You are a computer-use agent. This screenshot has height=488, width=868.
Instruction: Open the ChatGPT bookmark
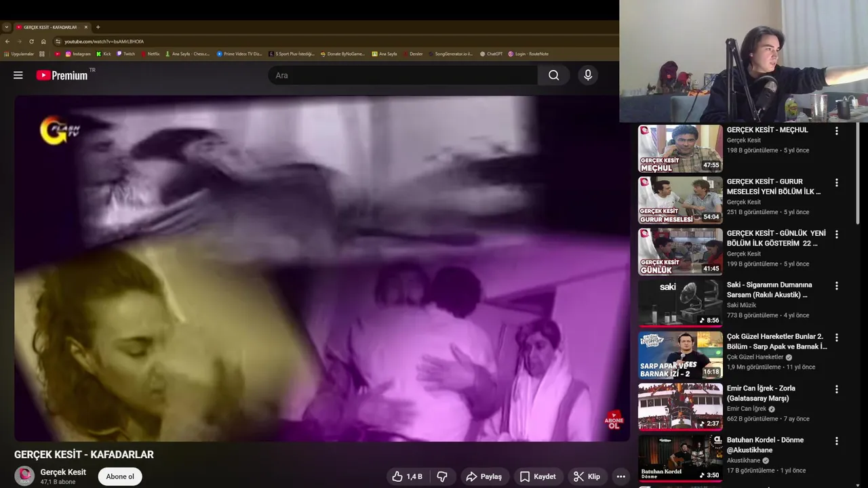tap(491, 54)
